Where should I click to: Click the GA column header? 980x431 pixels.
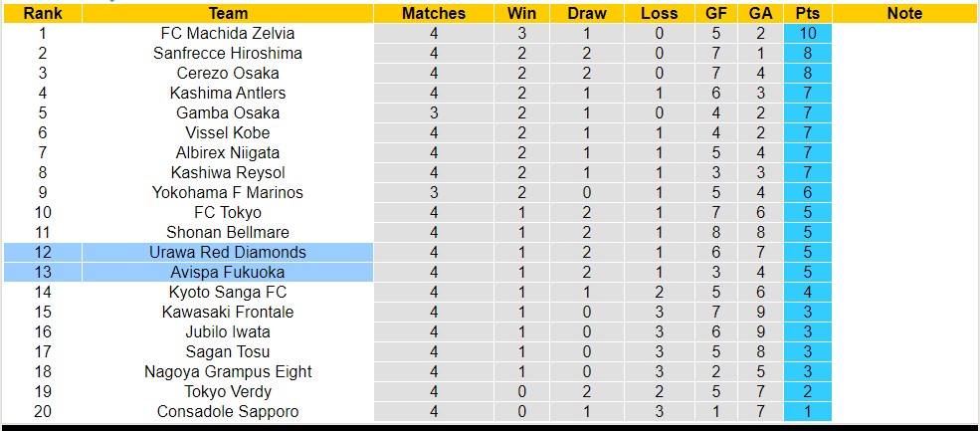click(760, 14)
